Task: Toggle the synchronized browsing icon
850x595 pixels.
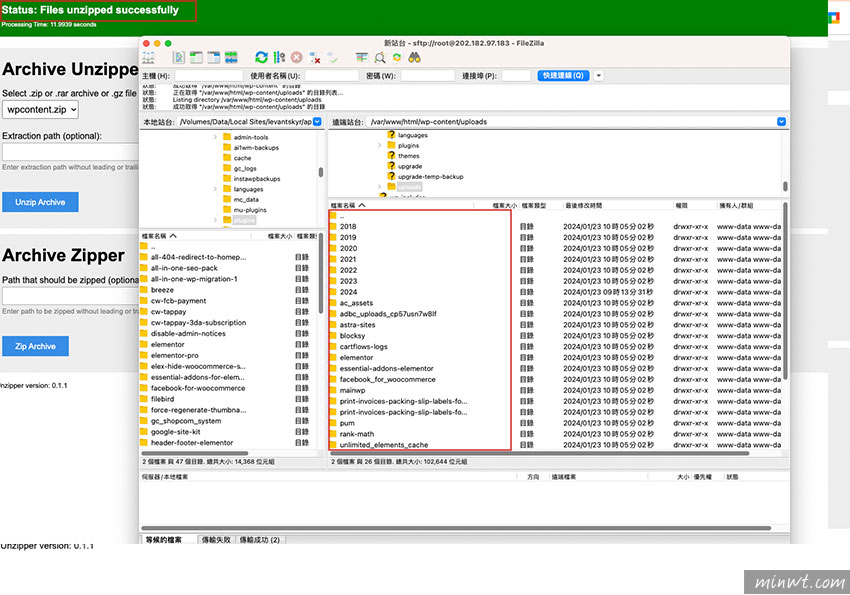Action: coord(397,58)
